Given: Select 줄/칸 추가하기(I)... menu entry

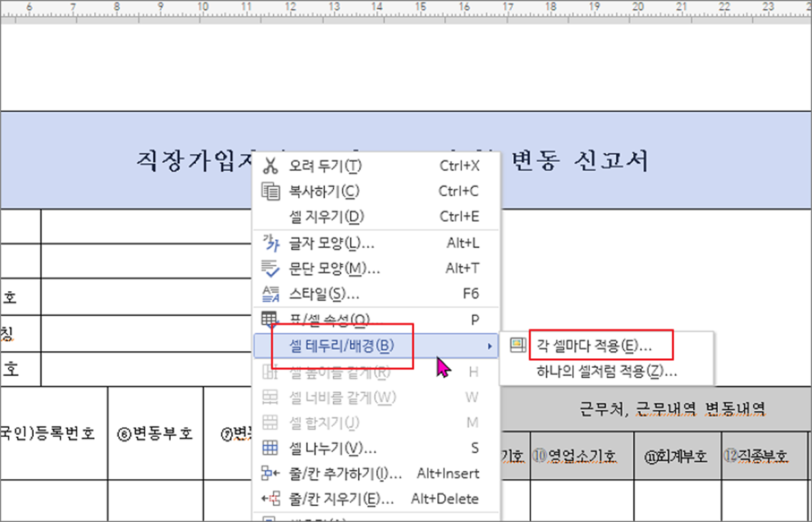Looking at the screenshot, I should point(375,473).
